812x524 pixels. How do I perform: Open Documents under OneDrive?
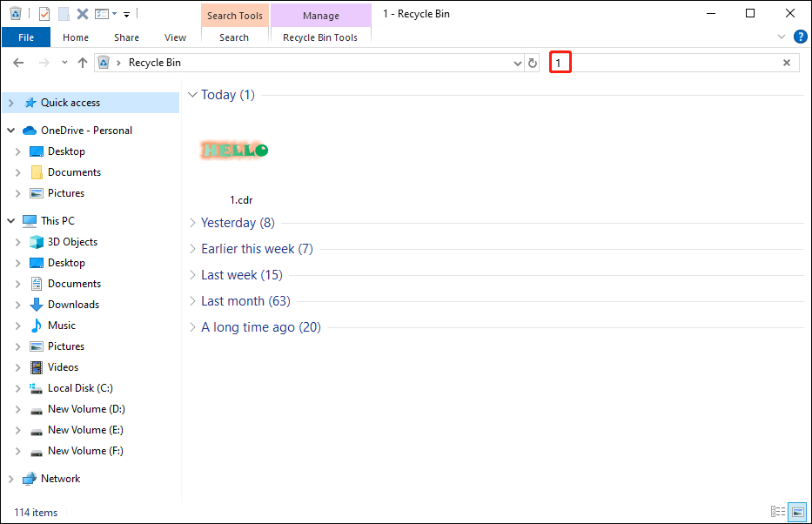[74, 171]
